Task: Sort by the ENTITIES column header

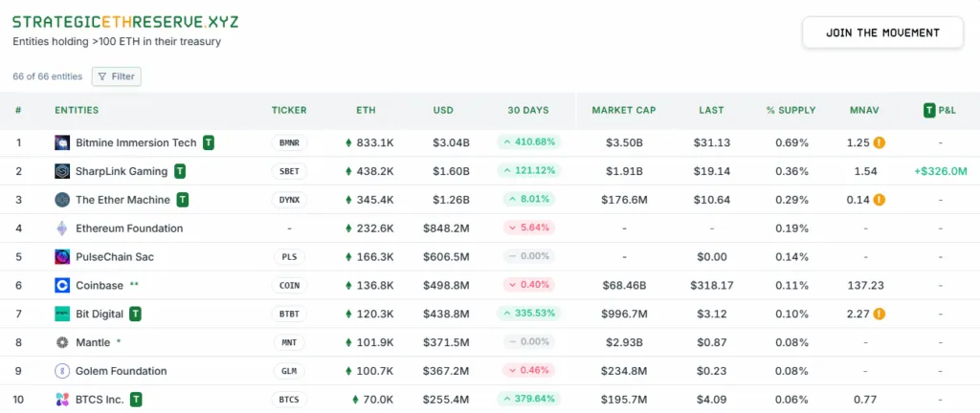Action: click(77, 111)
